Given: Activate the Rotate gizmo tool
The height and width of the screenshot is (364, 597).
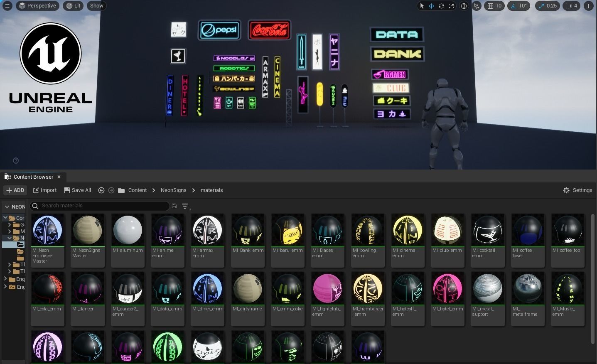Looking at the screenshot, I should (x=441, y=6).
